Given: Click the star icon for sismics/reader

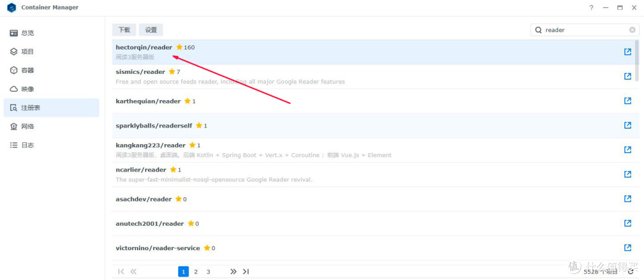Looking at the screenshot, I should [172, 71].
